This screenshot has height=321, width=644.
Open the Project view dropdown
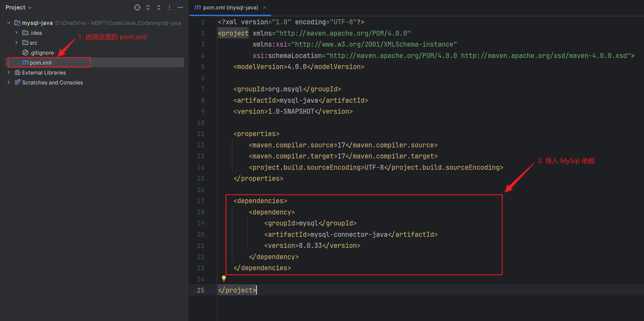click(x=18, y=7)
